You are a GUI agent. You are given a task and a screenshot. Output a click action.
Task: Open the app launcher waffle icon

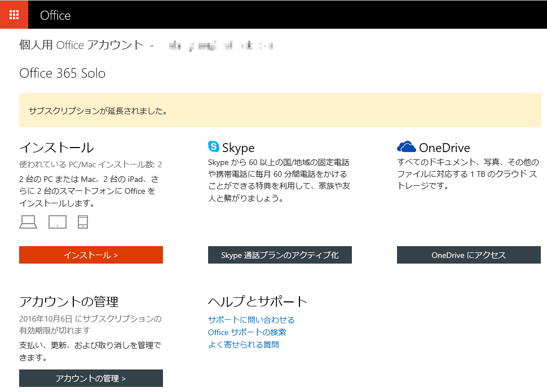(14, 15)
